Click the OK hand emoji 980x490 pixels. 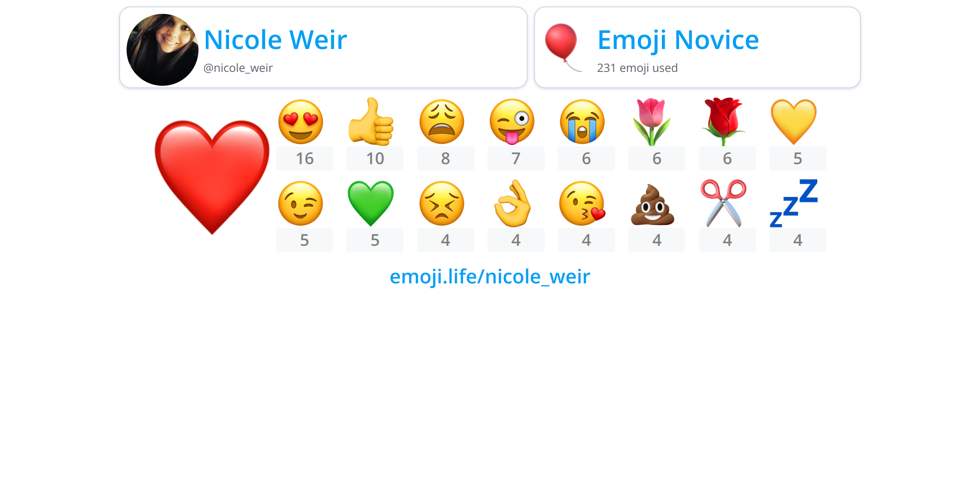pyautogui.click(x=512, y=203)
